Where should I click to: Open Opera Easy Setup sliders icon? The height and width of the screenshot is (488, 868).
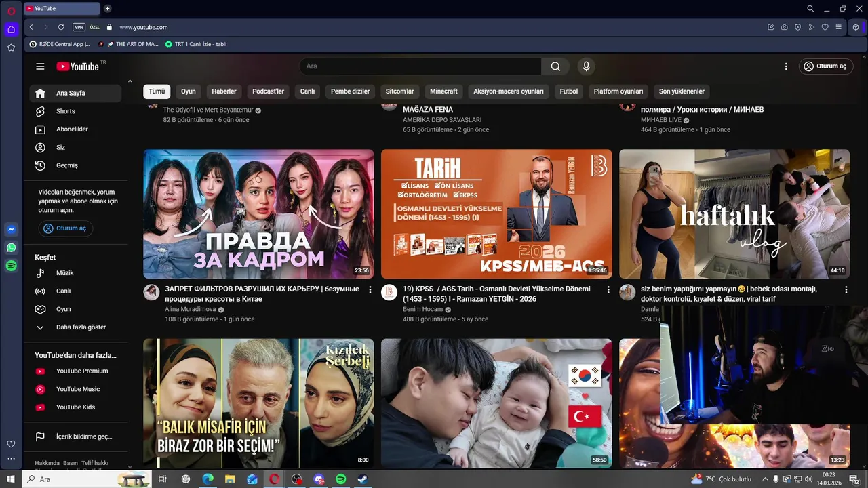(838, 27)
